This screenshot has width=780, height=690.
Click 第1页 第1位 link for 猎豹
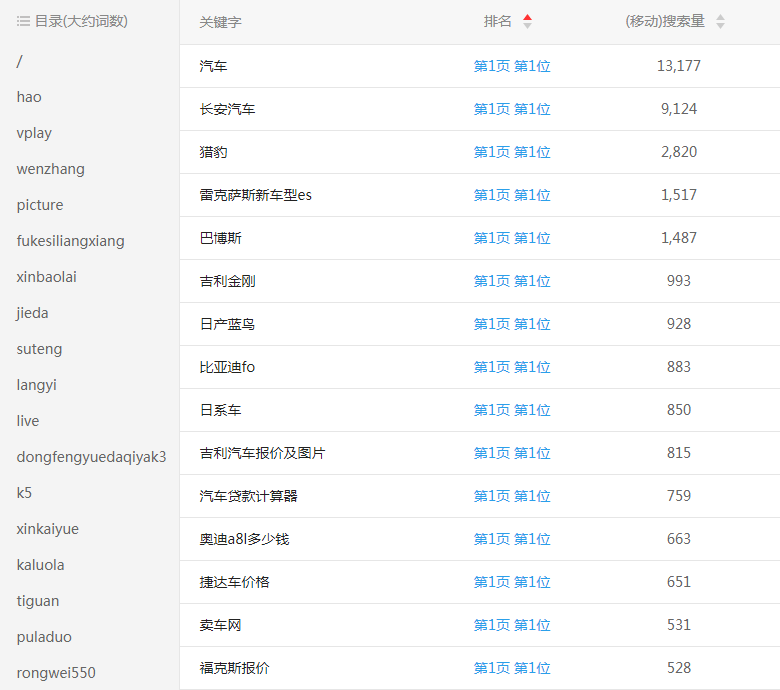tap(512, 152)
